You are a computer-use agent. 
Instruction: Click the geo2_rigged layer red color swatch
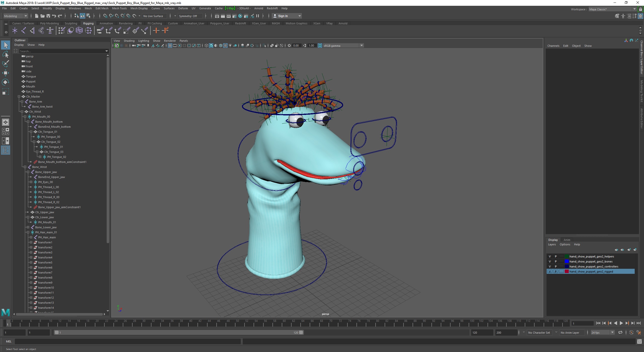coord(567,272)
